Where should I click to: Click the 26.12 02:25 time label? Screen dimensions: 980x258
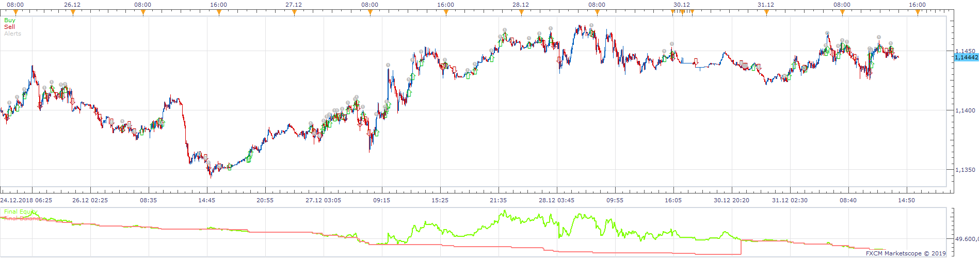(90, 200)
